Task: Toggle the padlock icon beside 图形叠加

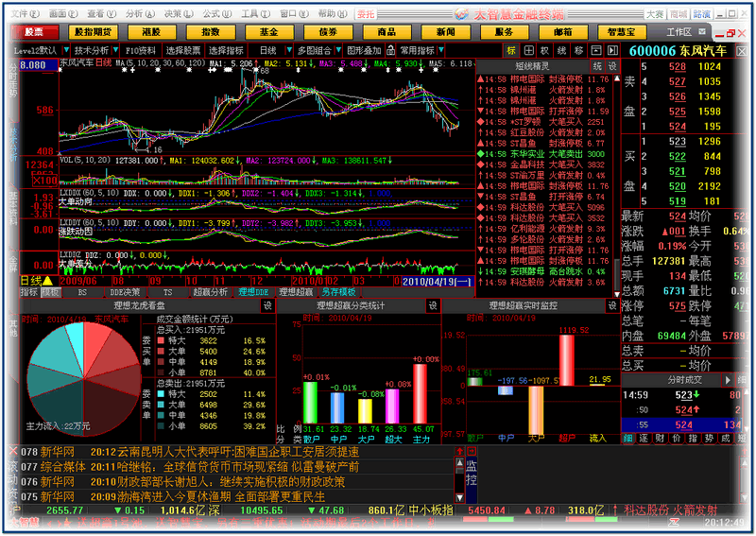Action: (390, 50)
